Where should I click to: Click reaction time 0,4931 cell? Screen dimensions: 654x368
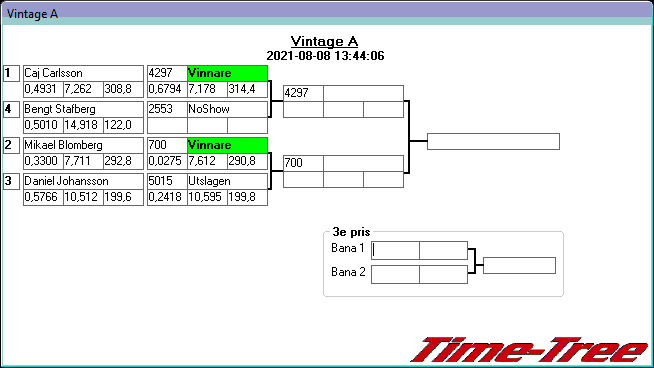tap(43, 89)
